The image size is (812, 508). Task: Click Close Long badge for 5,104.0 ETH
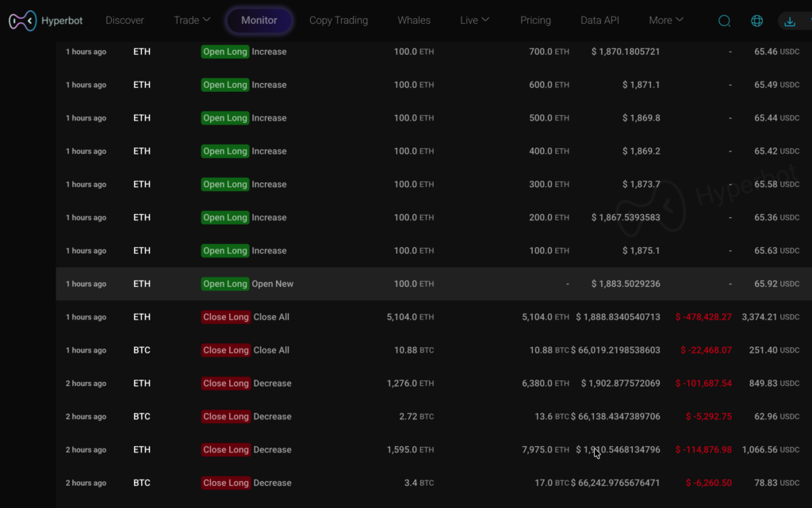[x=225, y=317]
